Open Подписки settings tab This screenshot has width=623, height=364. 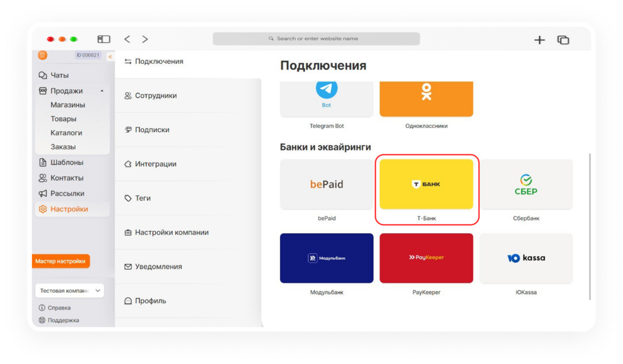pyautogui.click(x=188, y=130)
